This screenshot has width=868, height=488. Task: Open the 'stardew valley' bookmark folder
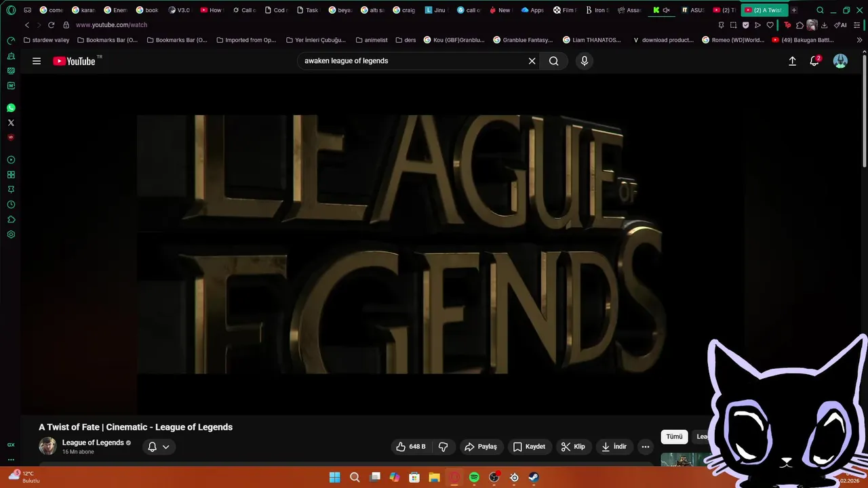(x=46, y=40)
